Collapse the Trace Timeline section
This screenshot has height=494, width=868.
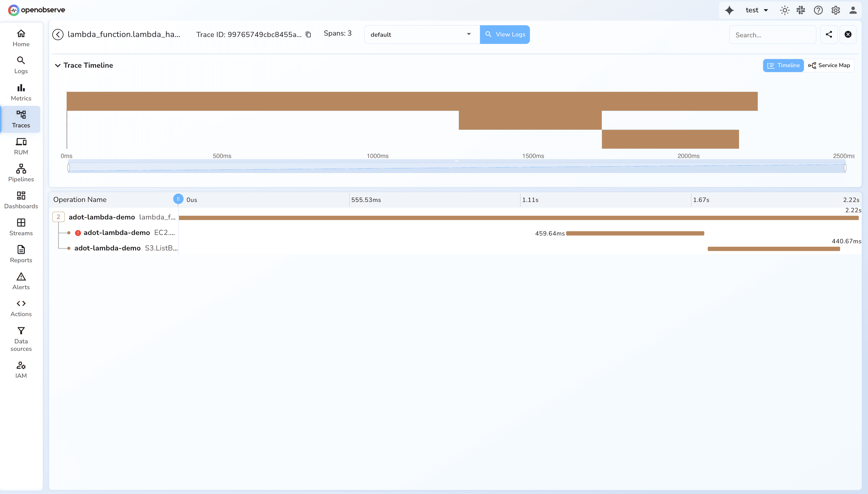[x=57, y=65]
